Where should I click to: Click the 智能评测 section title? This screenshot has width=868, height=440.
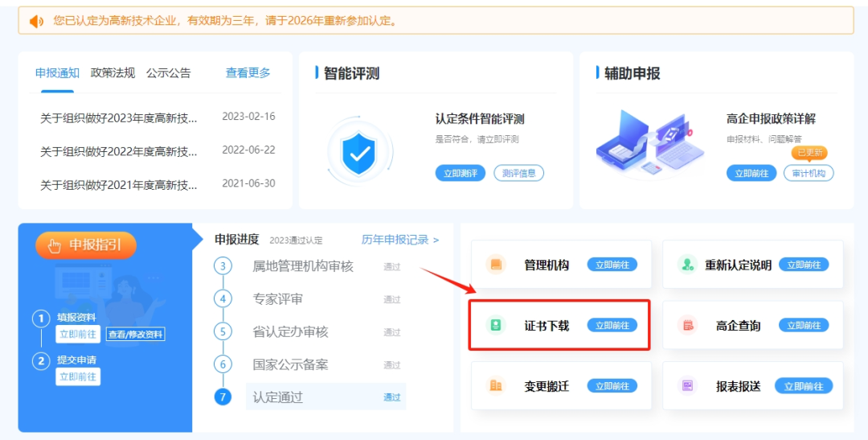[x=351, y=72]
